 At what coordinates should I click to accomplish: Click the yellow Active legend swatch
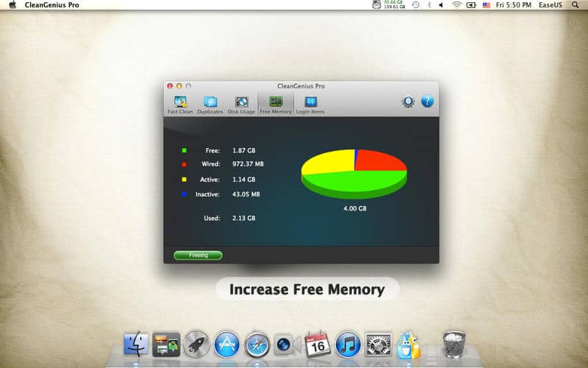184,180
